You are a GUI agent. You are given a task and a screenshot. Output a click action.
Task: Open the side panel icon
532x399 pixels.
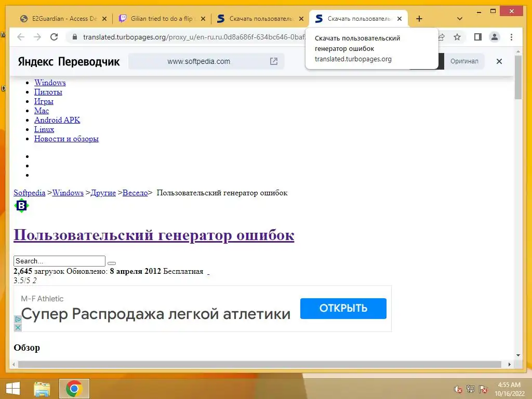tap(478, 37)
